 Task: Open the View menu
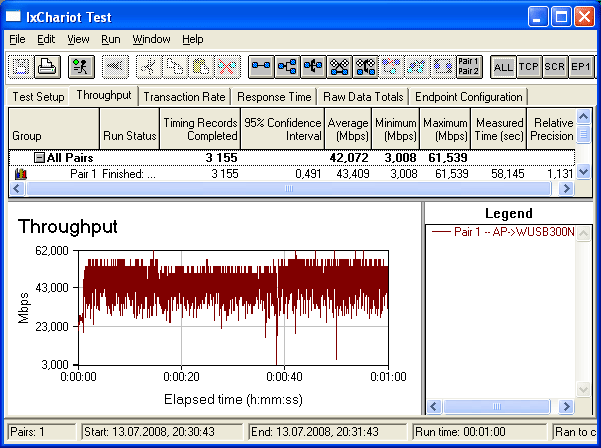pyautogui.click(x=78, y=39)
